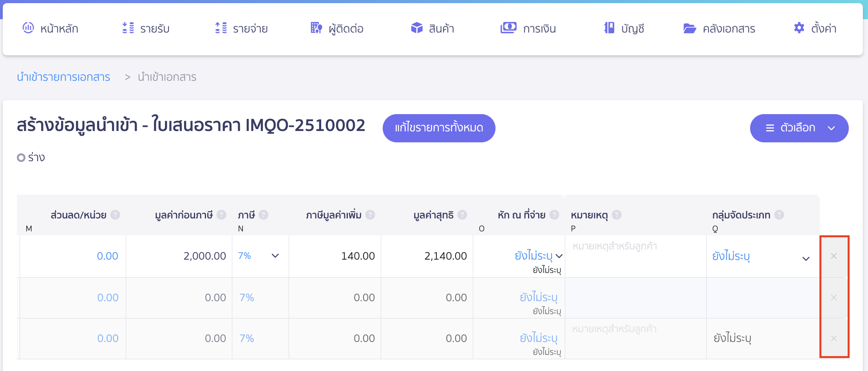
Task: Click the การเงิน finance money icon
Action: 508,28
